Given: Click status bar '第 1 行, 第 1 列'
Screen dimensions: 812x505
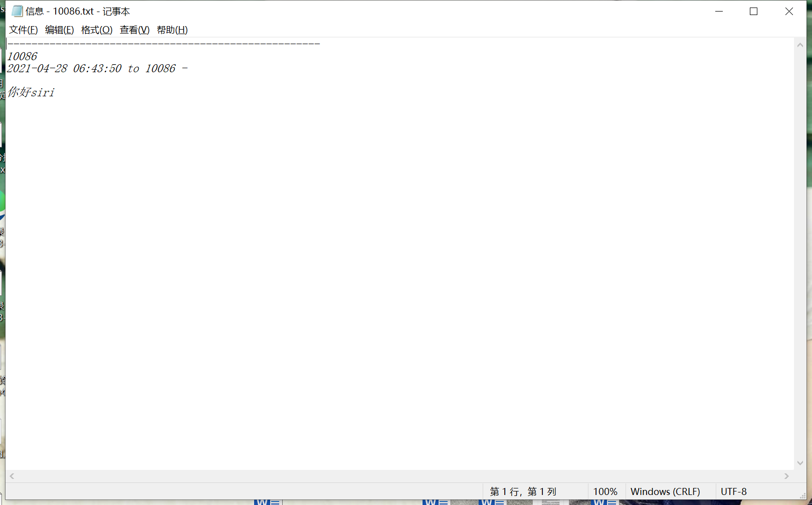Looking at the screenshot, I should [x=523, y=492].
